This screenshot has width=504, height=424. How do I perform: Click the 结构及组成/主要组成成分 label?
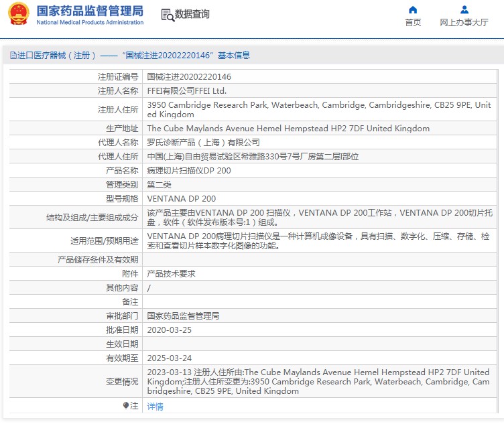[92, 218]
